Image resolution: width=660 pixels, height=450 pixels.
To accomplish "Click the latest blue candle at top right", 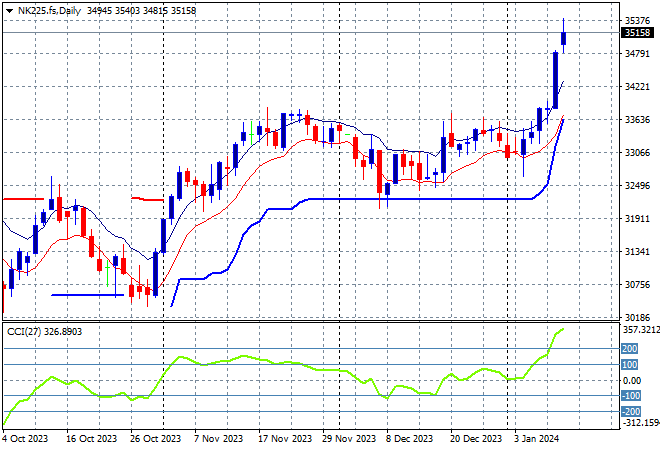I will pos(564,38).
